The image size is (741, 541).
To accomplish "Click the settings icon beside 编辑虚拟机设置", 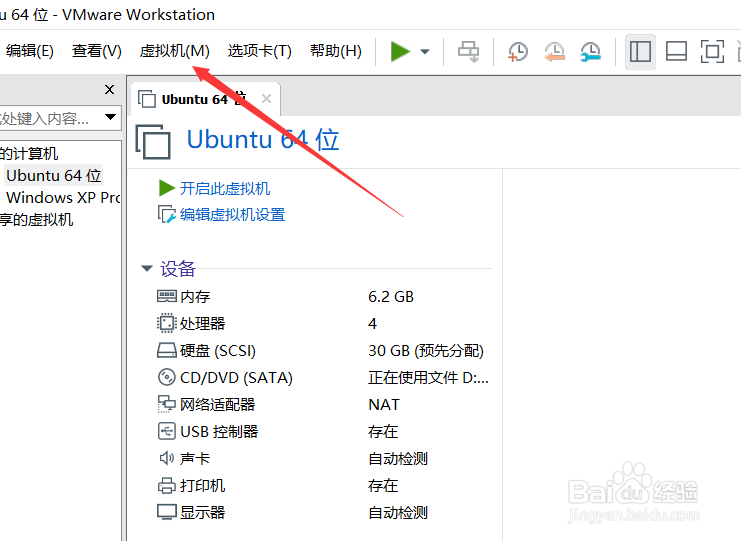I will coord(166,215).
